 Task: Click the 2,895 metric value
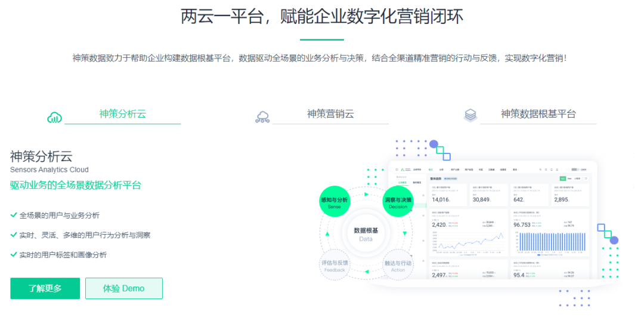pyautogui.click(x=562, y=199)
